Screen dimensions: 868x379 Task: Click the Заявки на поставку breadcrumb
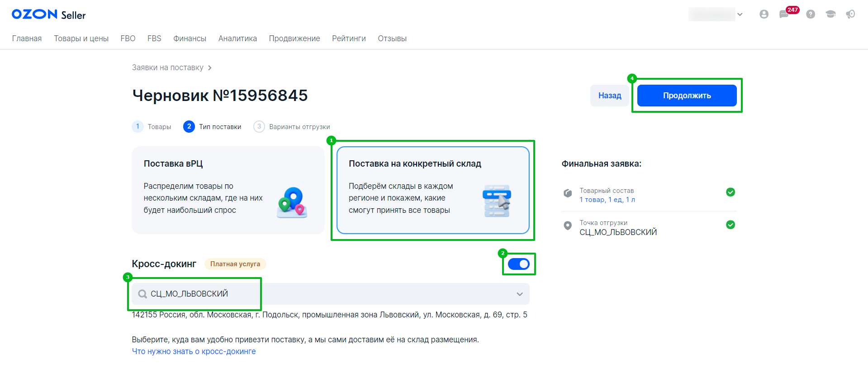click(167, 67)
